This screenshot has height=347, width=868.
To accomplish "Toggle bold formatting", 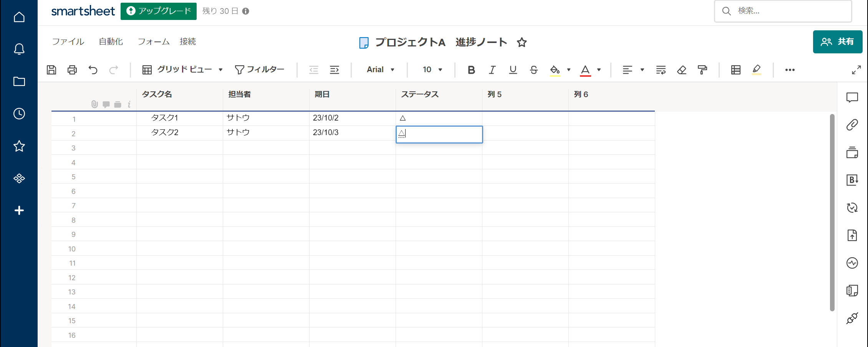I will [x=471, y=70].
